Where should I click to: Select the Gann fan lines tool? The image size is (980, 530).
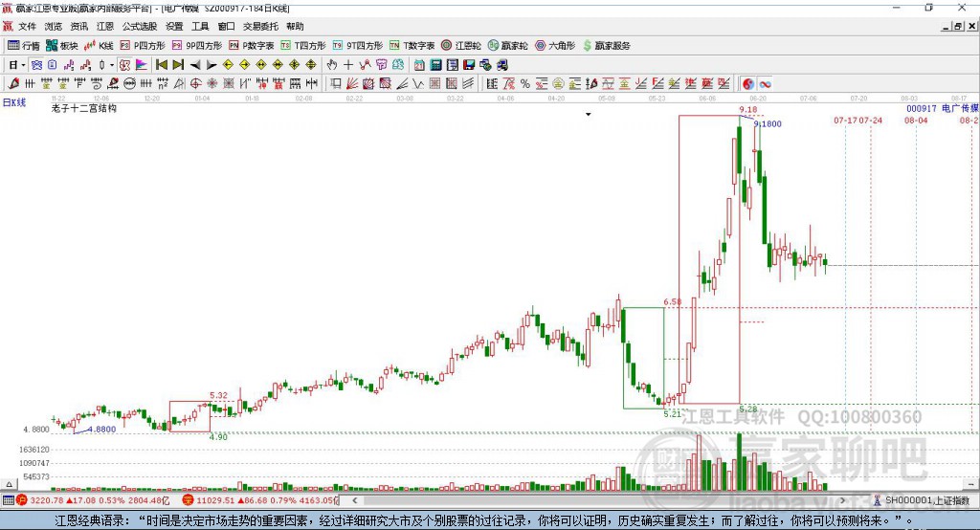tap(352, 84)
